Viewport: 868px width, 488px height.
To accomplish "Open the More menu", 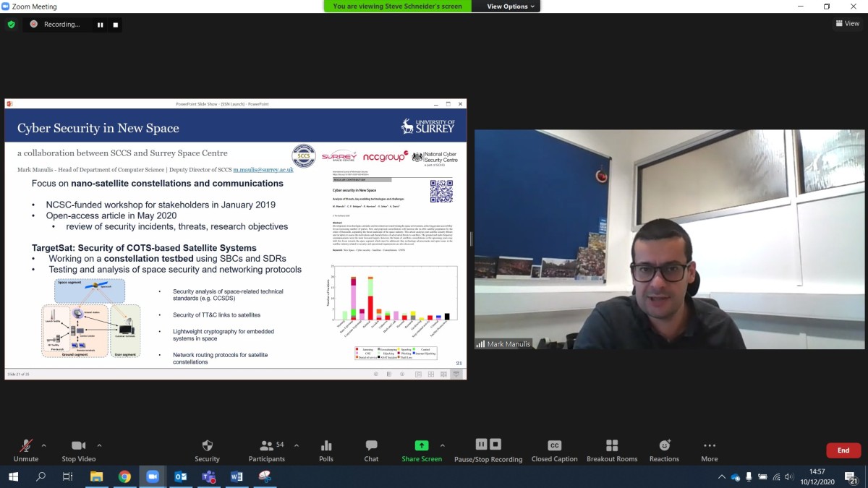I will [709, 446].
